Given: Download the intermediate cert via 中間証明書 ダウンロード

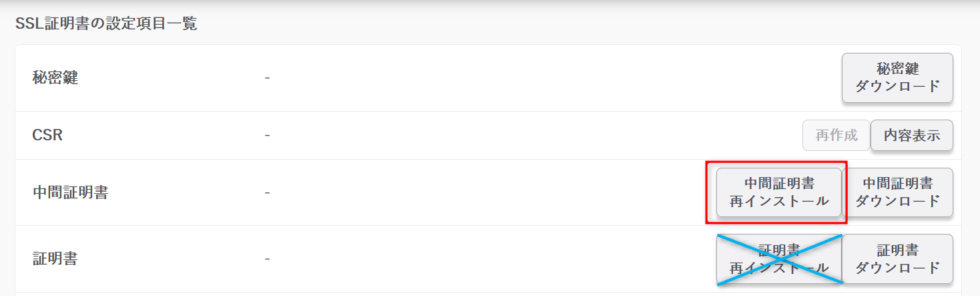Looking at the screenshot, I should 897,192.
